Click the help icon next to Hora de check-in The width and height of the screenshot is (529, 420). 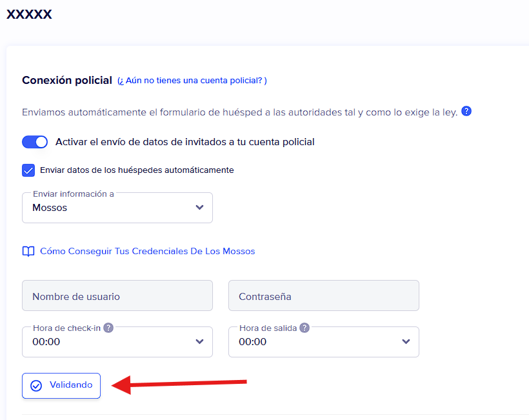point(108,328)
